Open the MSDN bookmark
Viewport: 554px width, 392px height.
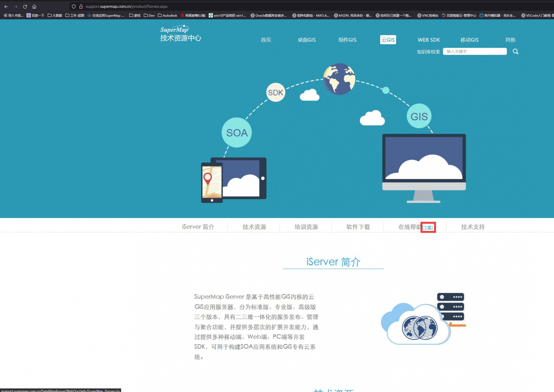pyautogui.click(x=353, y=15)
